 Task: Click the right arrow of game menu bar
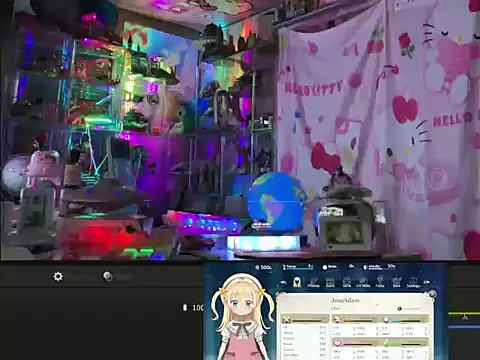click(426, 282)
